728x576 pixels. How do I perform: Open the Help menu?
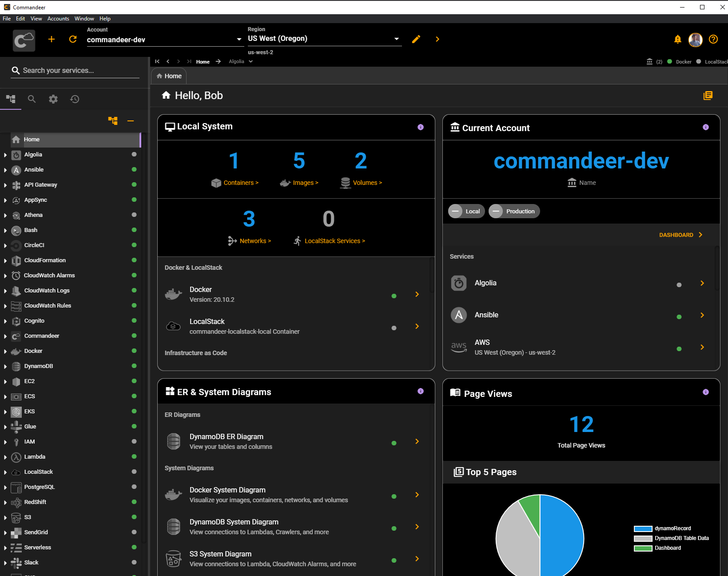point(105,19)
